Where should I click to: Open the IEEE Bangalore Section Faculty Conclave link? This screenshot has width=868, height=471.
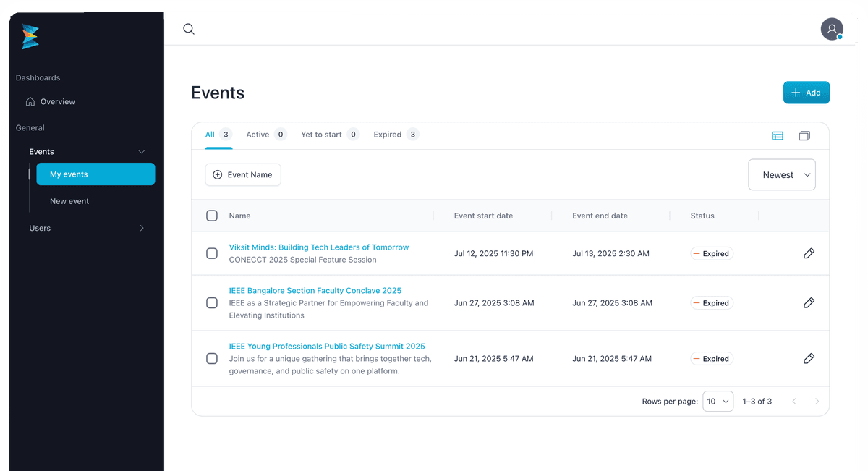click(315, 290)
